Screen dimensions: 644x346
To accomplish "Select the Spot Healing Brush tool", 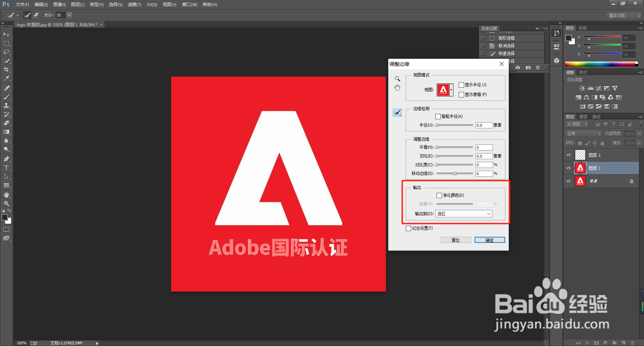I will tap(6, 88).
